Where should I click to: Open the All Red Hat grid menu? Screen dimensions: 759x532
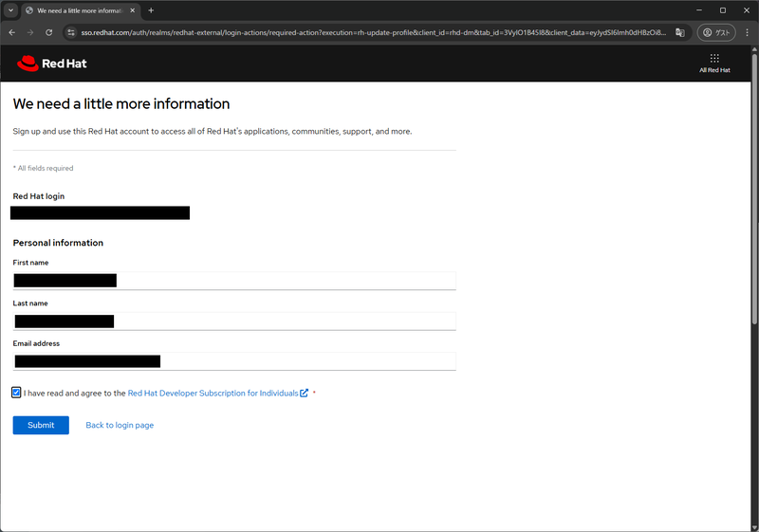click(714, 64)
